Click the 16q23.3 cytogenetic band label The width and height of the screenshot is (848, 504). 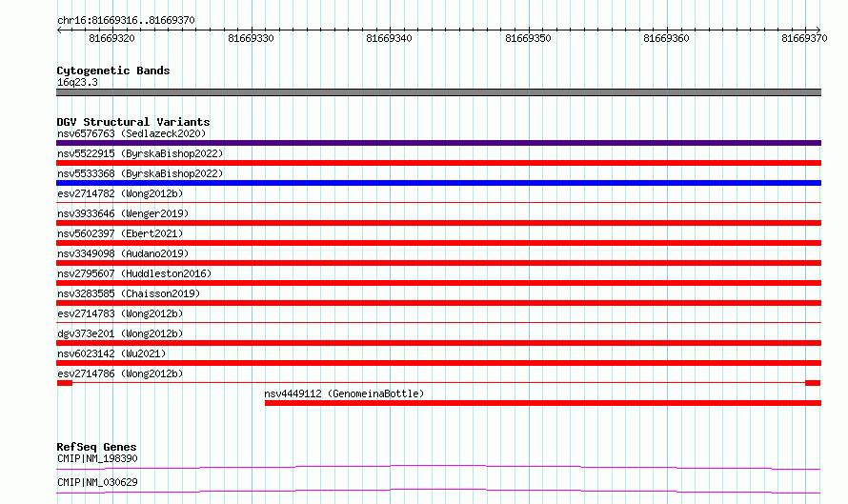[77, 82]
